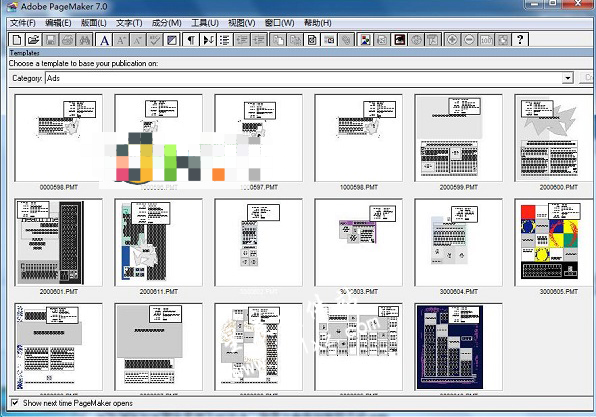596x417 pixels.
Task: Open the 成分(M) menu
Action: (166, 23)
